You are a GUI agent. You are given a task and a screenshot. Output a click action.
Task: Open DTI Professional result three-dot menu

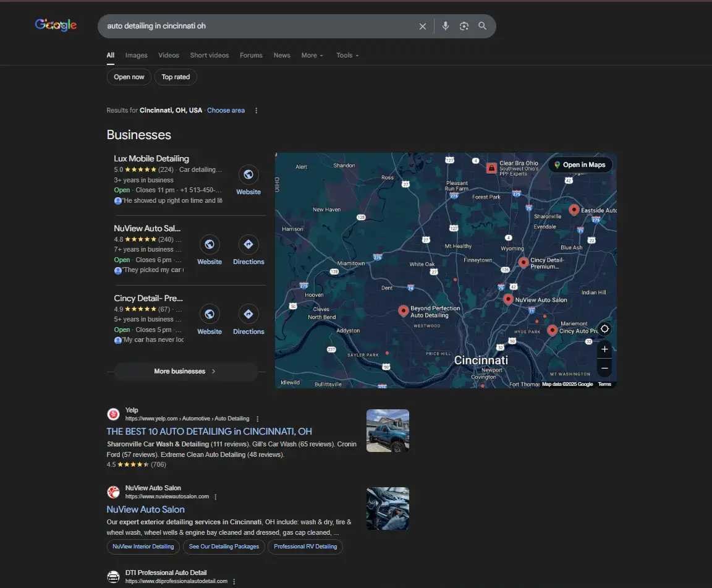point(234,581)
